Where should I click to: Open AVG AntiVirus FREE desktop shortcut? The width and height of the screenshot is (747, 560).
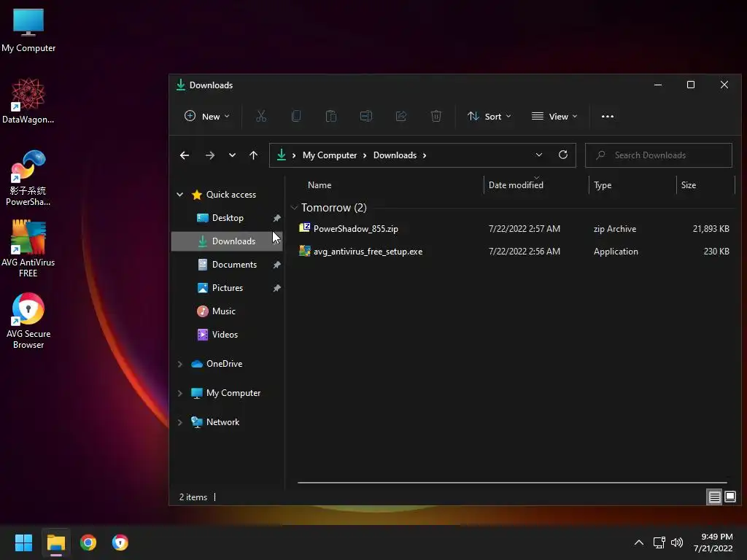click(x=28, y=249)
